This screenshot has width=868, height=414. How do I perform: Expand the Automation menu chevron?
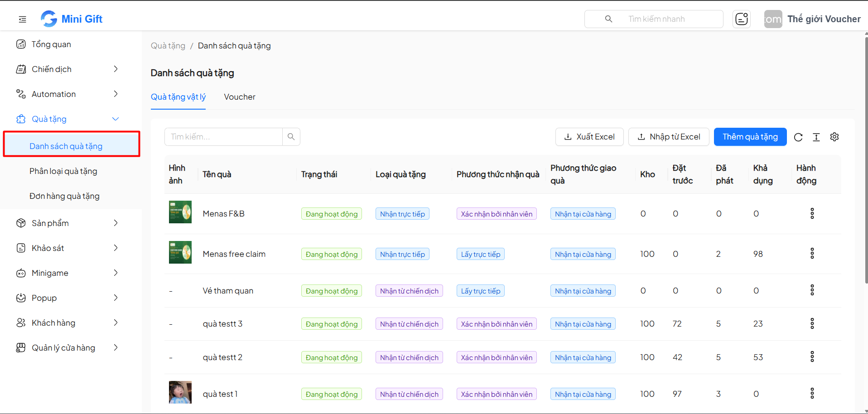point(116,94)
